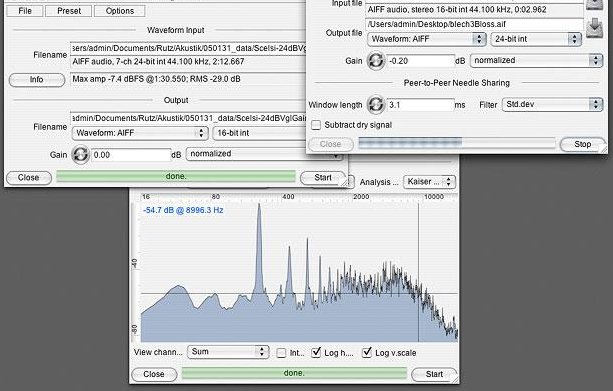Click the tallest spectrum peak
This screenshot has width=613, height=391.
point(258,206)
